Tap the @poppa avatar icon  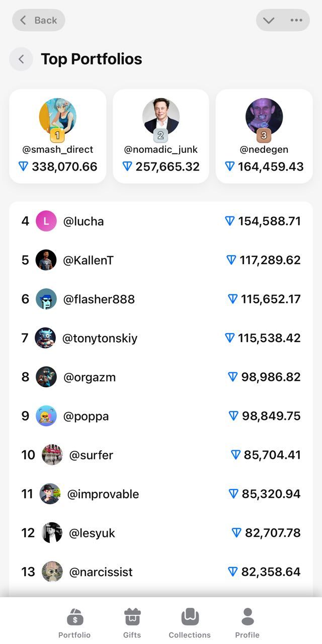(46, 416)
